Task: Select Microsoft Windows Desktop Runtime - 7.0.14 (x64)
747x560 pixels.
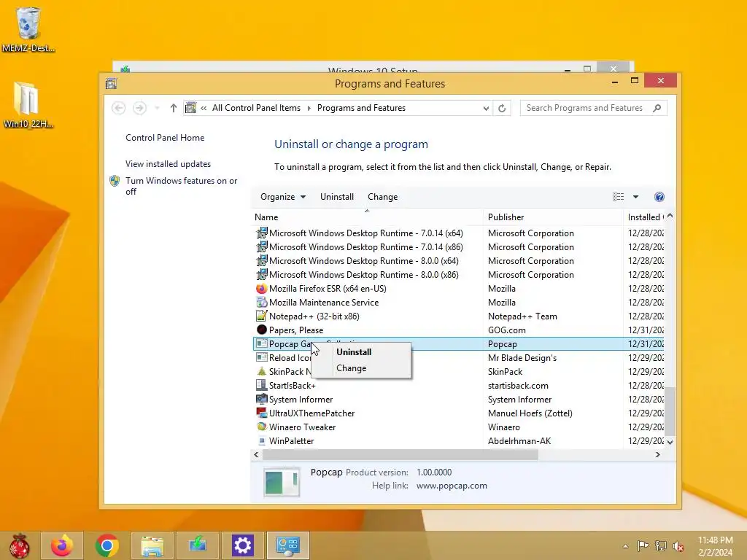Action: [366, 233]
